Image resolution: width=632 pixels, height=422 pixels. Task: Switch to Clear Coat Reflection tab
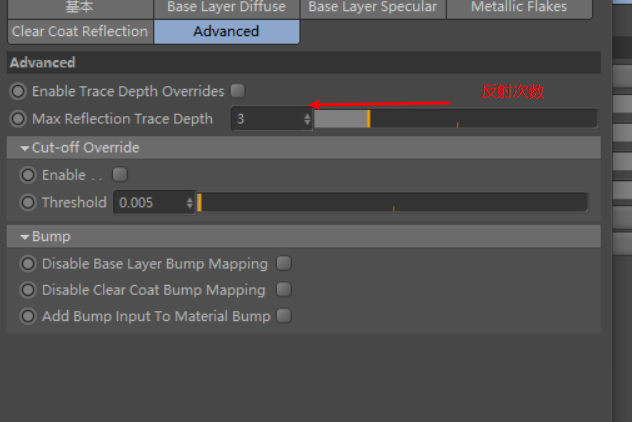point(80,31)
